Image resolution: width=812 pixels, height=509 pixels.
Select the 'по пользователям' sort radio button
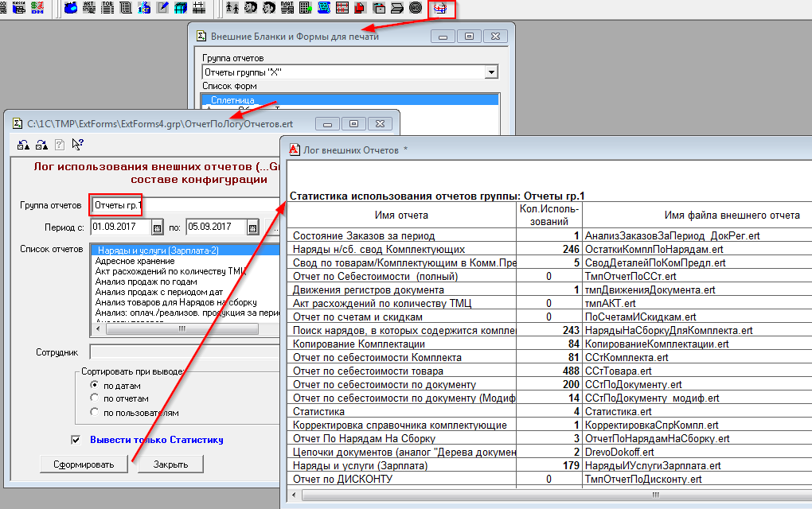pos(94,412)
